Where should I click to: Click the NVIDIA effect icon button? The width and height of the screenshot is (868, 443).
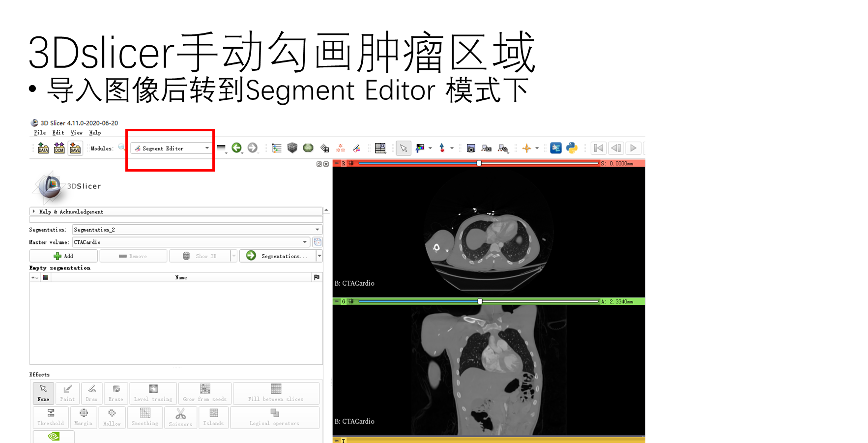[54, 437]
